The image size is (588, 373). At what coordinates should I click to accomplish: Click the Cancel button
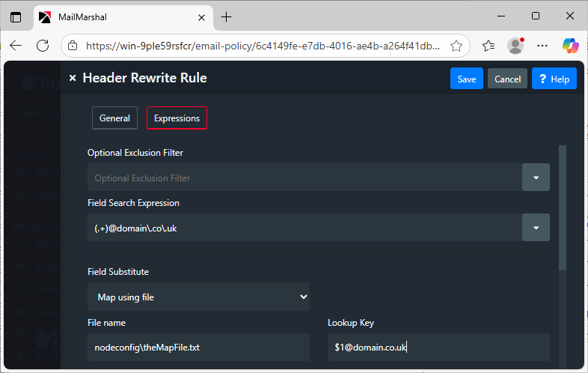click(x=507, y=79)
